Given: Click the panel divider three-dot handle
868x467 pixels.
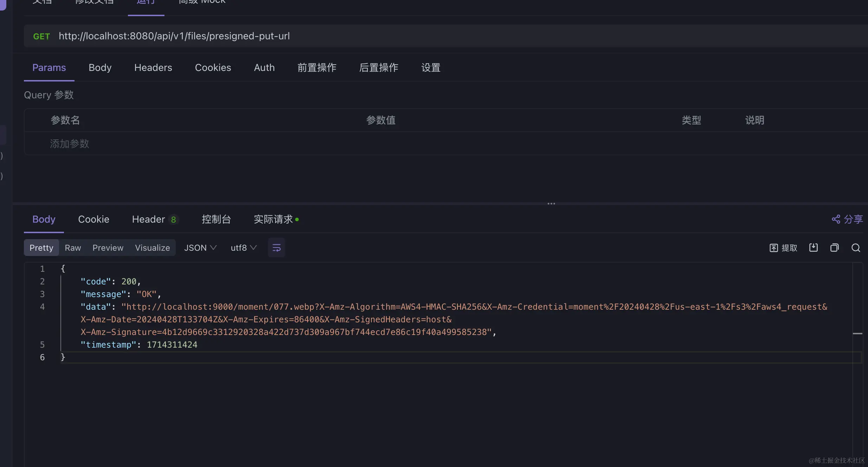Looking at the screenshot, I should click(x=551, y=204).
